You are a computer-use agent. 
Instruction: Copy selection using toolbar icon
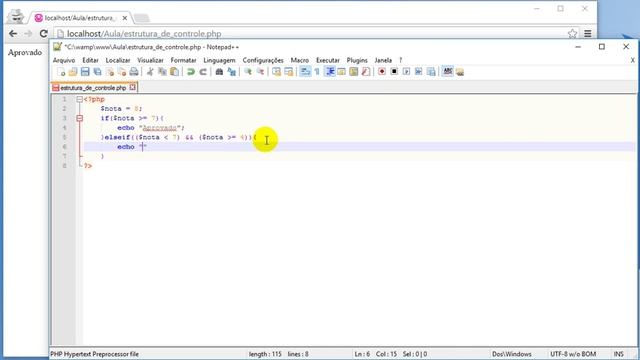[162, 72]
